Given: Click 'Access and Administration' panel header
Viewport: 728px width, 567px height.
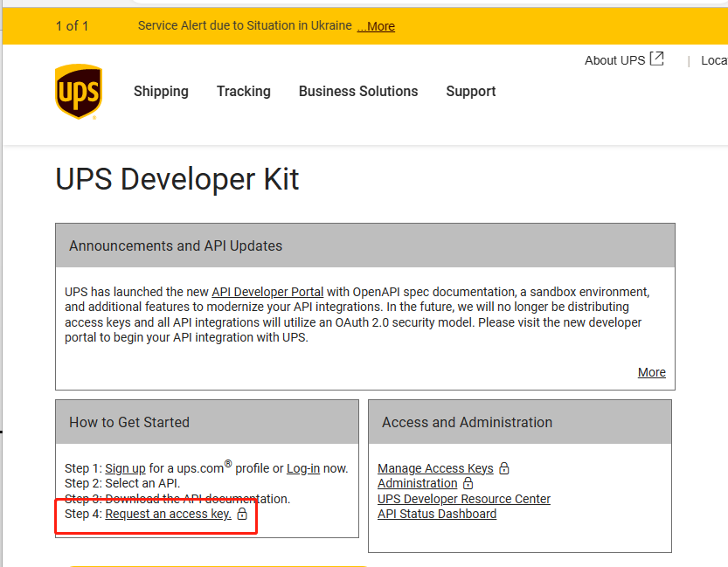Looking at the screenshot, I should (520, 422).
